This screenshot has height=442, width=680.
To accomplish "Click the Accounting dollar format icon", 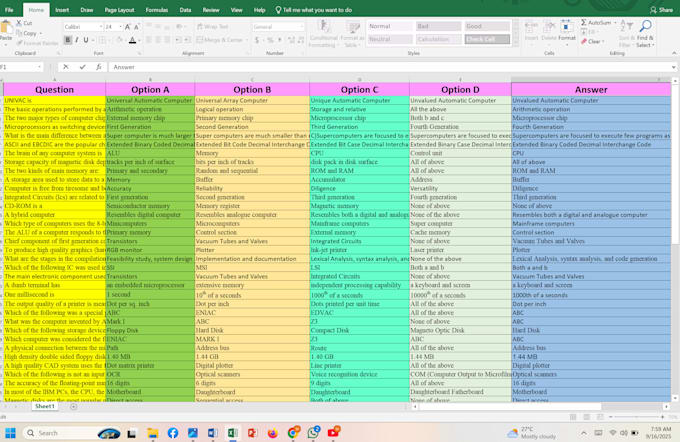I will (257, 40).
